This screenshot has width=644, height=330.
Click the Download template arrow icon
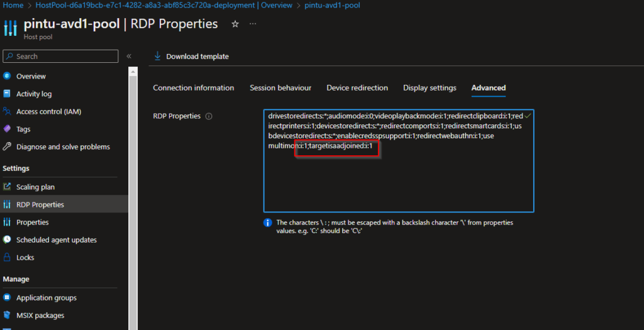tap(157, 56)
